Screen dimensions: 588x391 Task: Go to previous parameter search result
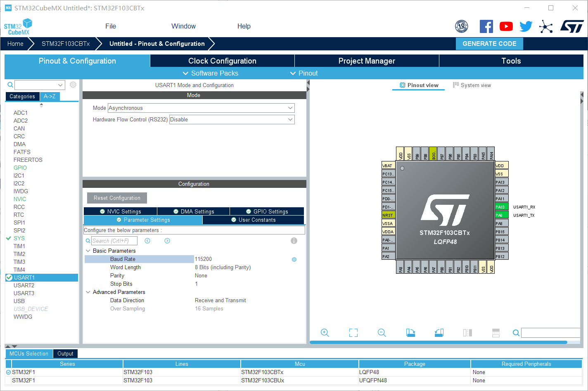coord(147,241)
